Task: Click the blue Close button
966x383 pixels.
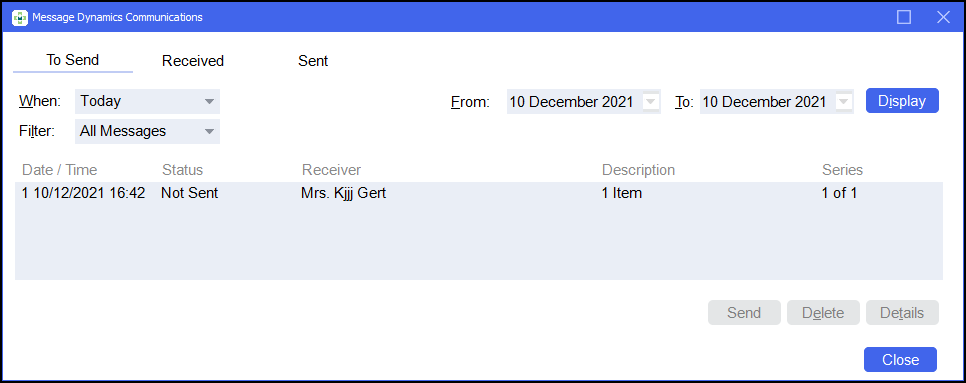Action: pos(900,360)
